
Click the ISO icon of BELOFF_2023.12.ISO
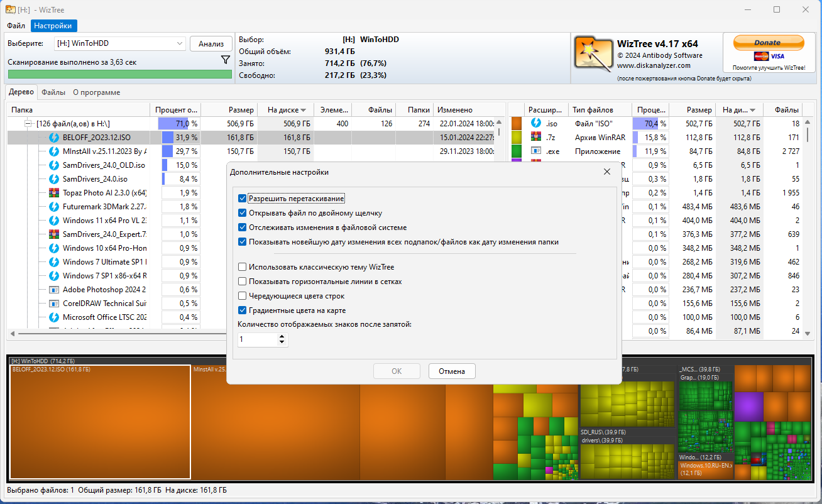point(54,138)
